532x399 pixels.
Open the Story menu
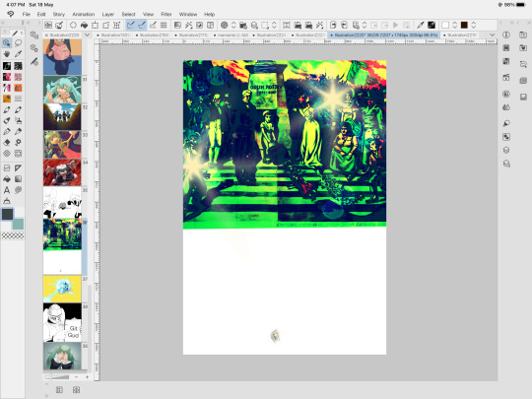point(59,14)
